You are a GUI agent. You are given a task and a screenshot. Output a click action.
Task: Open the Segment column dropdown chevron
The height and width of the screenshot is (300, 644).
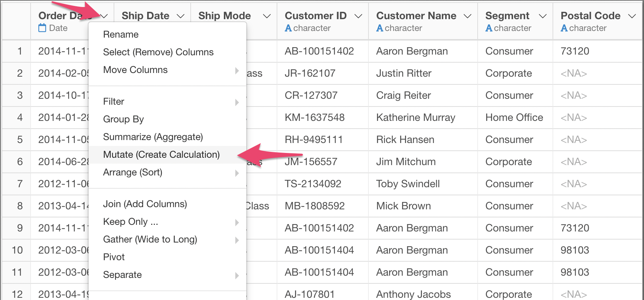tap(543, 16)
